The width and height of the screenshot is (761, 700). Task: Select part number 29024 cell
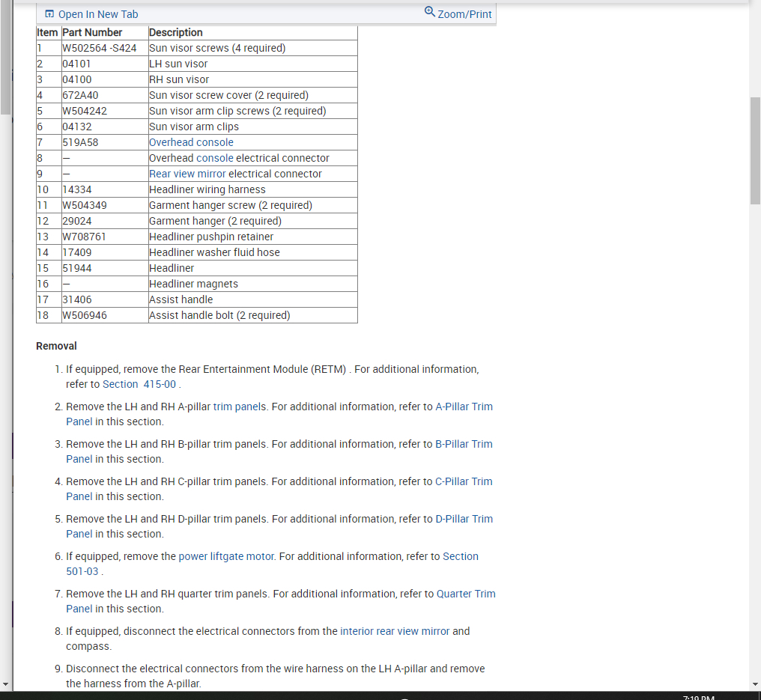[x=105, y=221]
